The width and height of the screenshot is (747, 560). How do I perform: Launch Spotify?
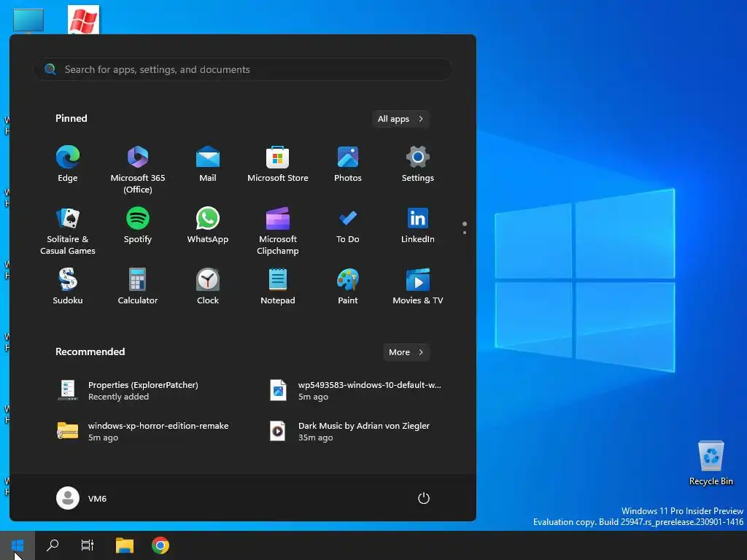tap(138, 226)
